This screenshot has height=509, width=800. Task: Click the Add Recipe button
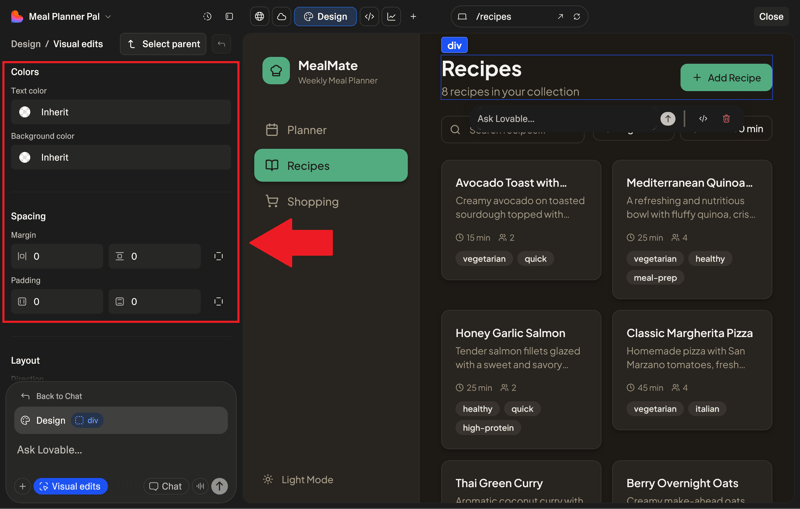[x=726, y=78]
